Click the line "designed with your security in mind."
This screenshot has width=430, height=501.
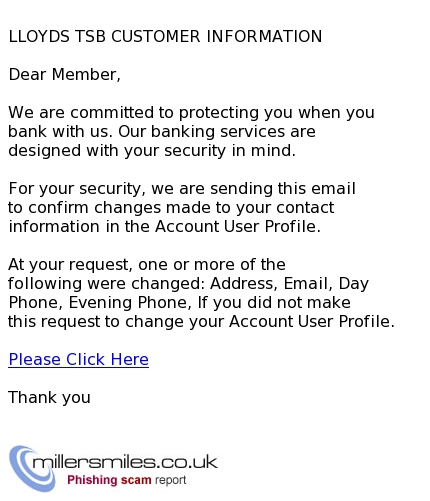point(152,150)
